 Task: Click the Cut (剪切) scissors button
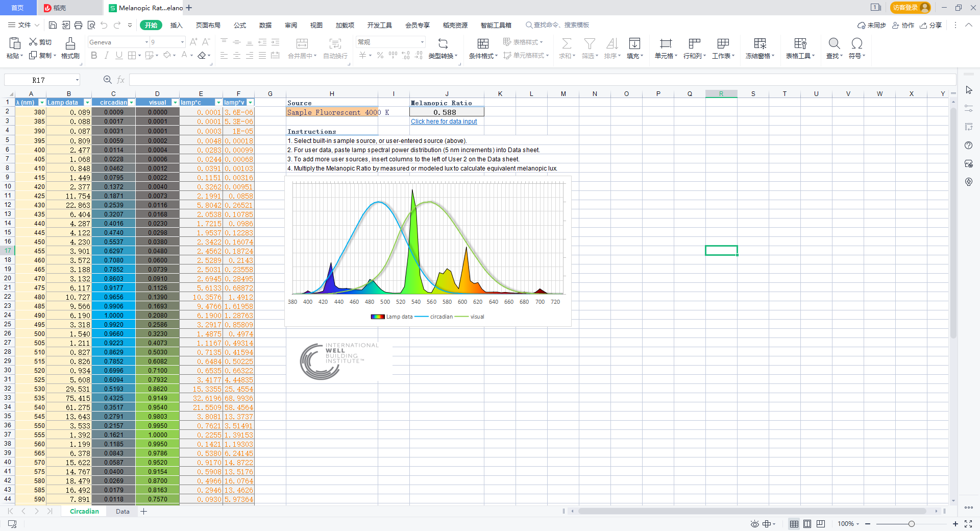(40, 42)
